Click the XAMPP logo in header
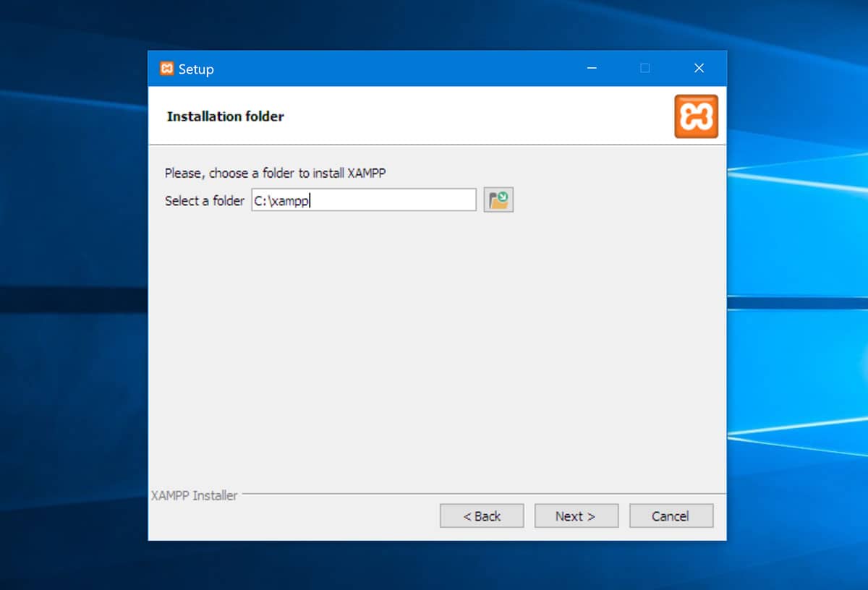868x590 pixels. [x=696, y=116]
